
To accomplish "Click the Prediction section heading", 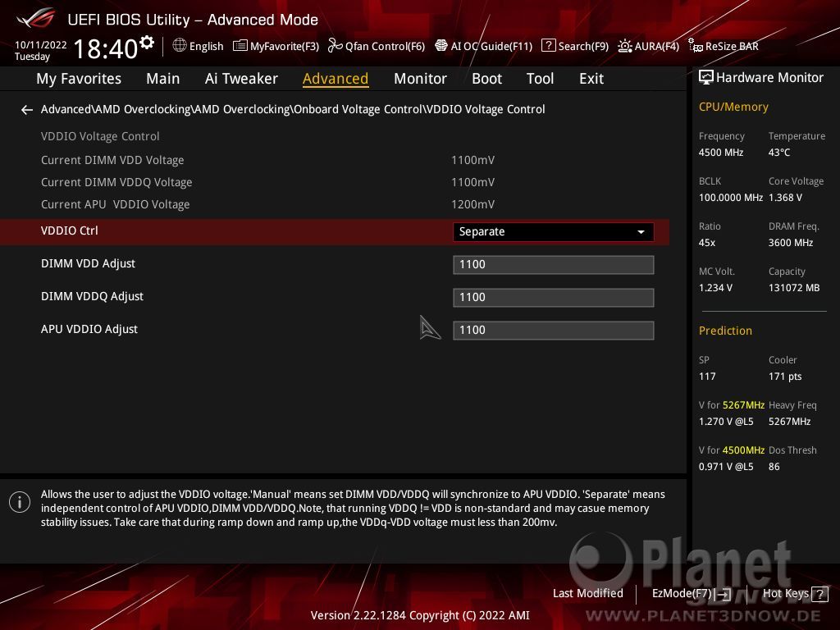I will pyautogui.click(x=725, y=331).
